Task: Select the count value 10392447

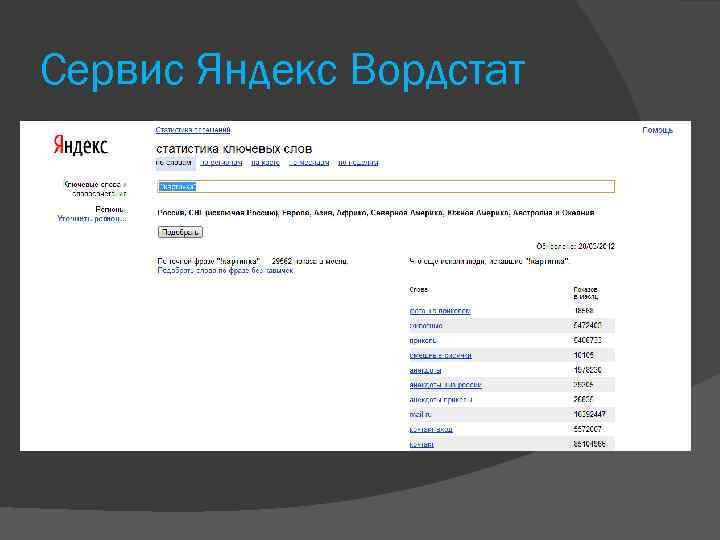Action: pos(589,414)
